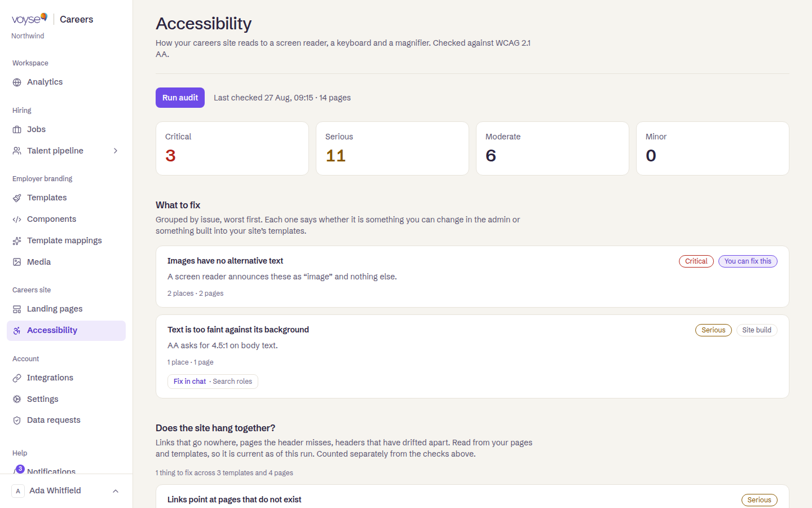812x508 pixels.
Task: Click the Serious tag on broken links issue
Action: tap(759, 500)
